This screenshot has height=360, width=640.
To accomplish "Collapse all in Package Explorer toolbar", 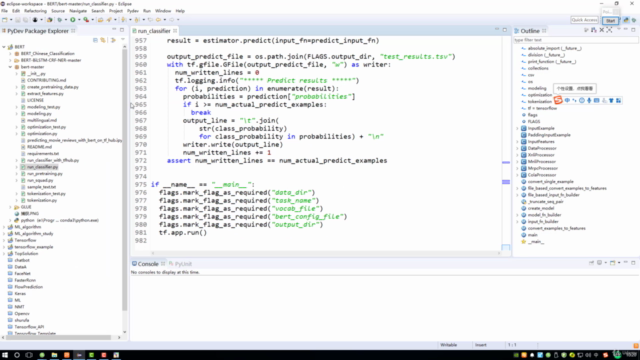I will click(95, 40).
